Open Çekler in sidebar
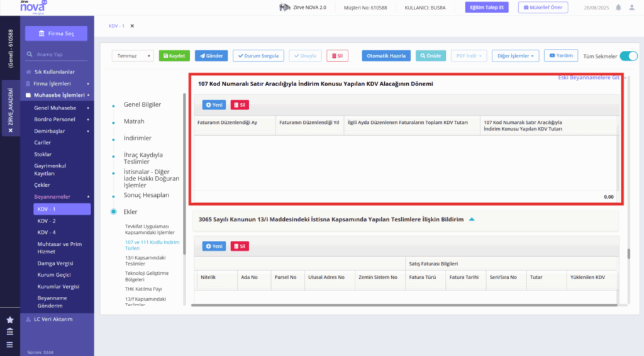The width and height of the screenshot is (644, 356). coord(42,185)
